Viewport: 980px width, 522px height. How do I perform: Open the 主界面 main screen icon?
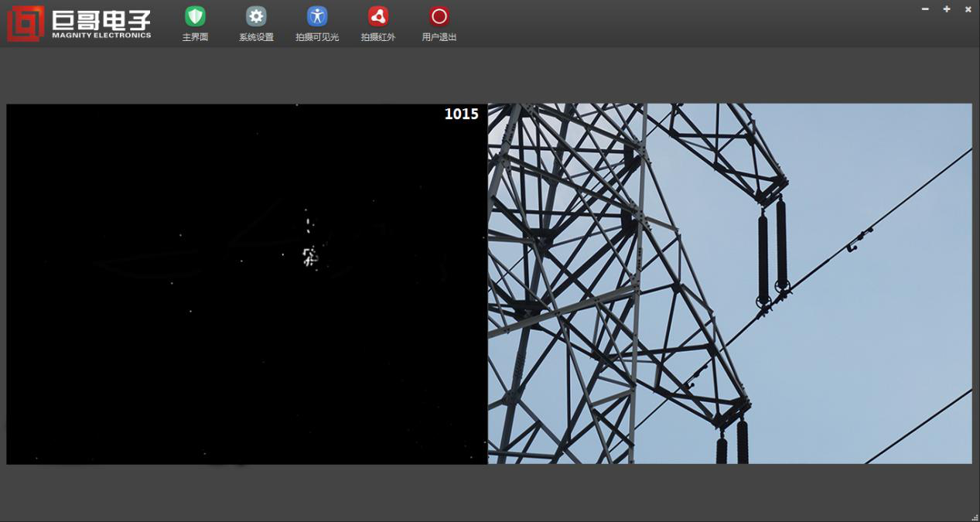tap(195, 16)
